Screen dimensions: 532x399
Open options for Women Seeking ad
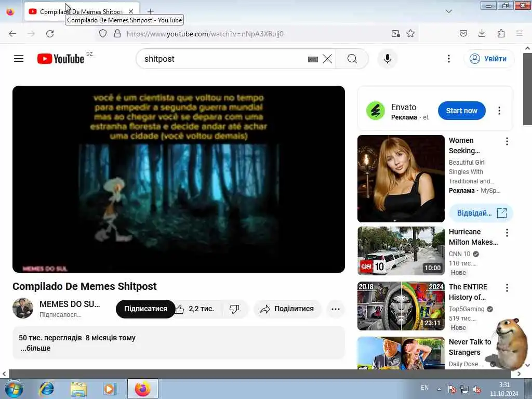coord(507,141)
